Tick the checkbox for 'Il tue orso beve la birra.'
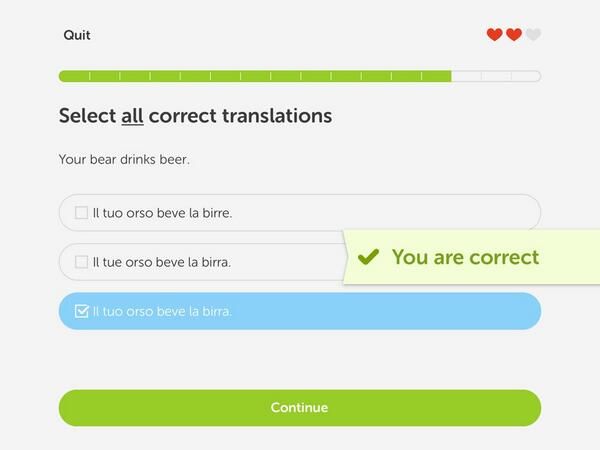 click(x=81, y=262)
